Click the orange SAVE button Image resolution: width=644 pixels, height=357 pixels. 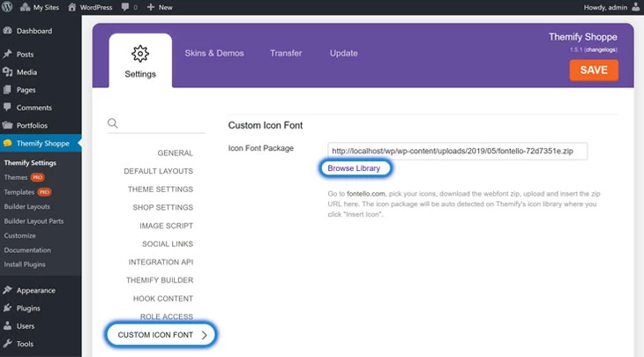[x=594, y=71]
